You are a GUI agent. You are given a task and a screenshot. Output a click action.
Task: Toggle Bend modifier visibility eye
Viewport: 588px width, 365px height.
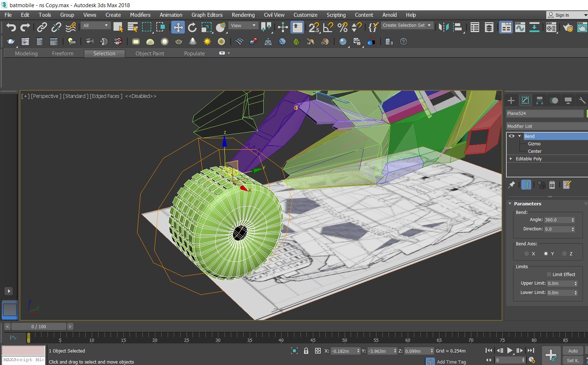pos(511,136)
